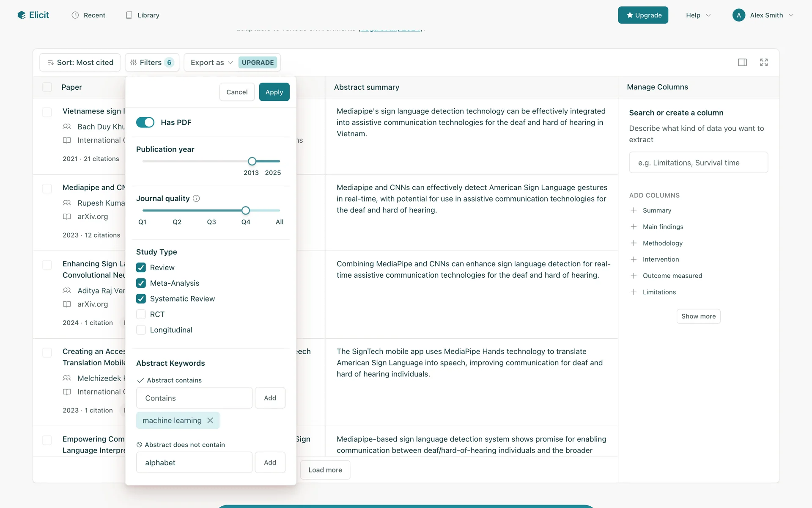
Task: Toggle the Has PDF switch
Action: pyautogui.click(x=145, y=122)
